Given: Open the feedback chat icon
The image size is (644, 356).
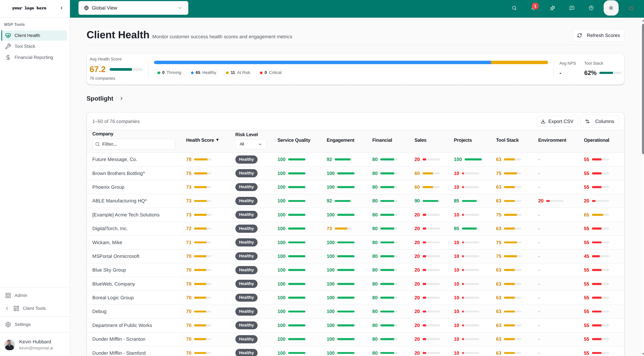Looking at the screenshot, I should [572, 8].
